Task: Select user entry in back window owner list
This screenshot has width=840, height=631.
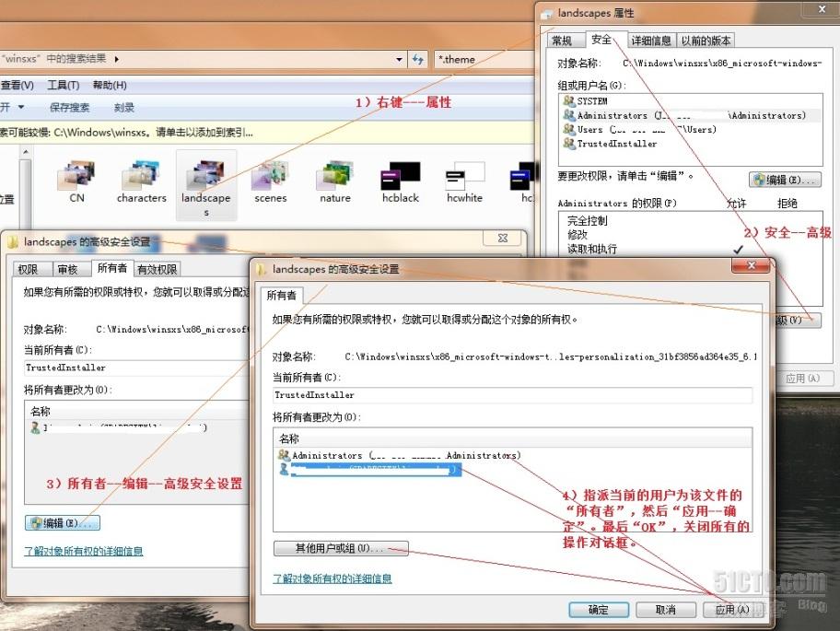Action: [x=120, y=427]
